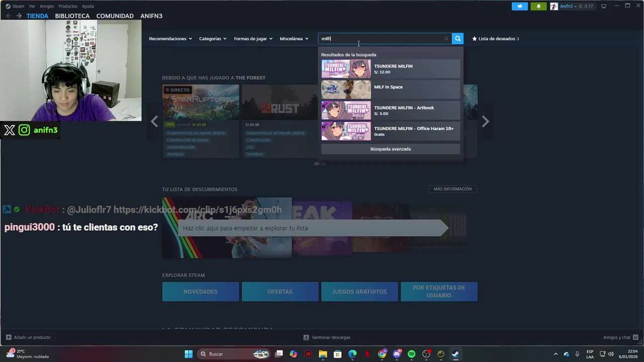The image size is (644, 362).
Task: Open Netflix from the taskbar
Action: point(367,354)
